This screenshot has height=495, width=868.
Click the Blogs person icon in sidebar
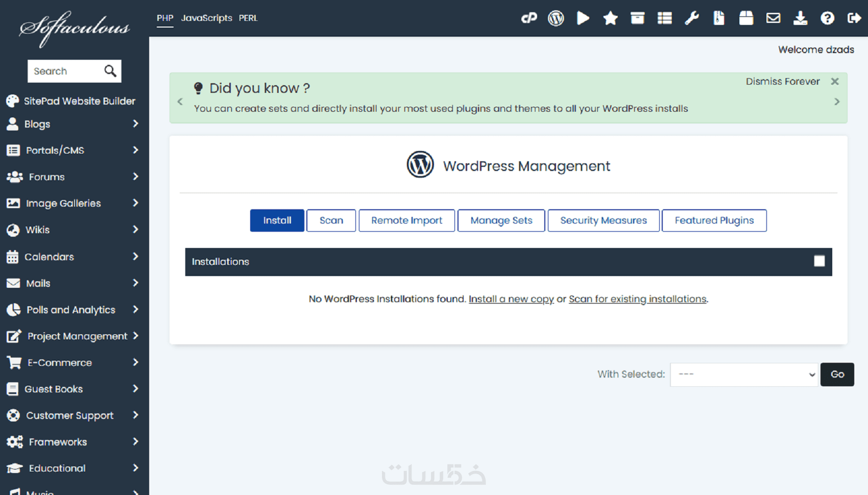[12, 124]
